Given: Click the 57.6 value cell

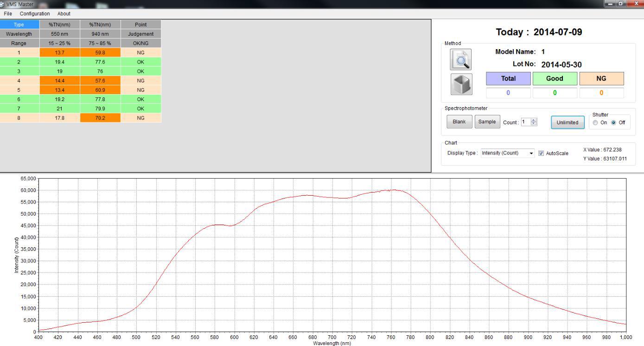Looking at the screenshot, I should coord(100,81).
